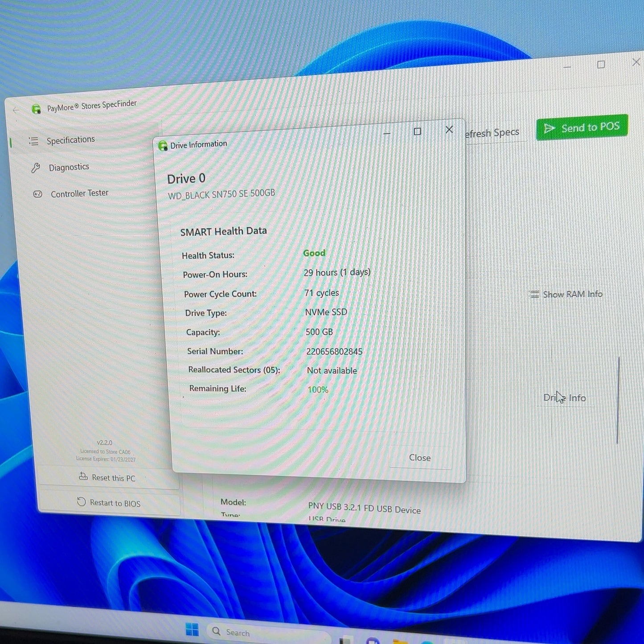Minimize the PayMore SpecFinder window

[567, 67]
